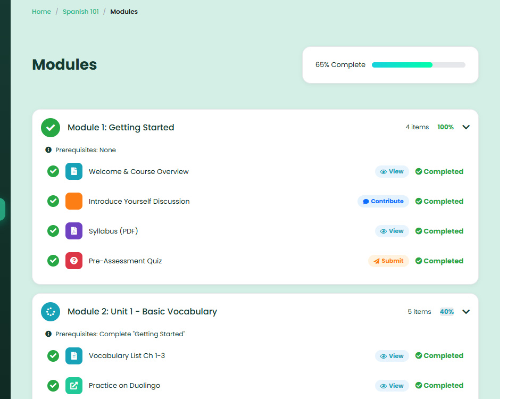The image size is (532, 399).
Task: Toggle the check mark for Introduce Yourself Discussion
Action: [x=53, y=201]
